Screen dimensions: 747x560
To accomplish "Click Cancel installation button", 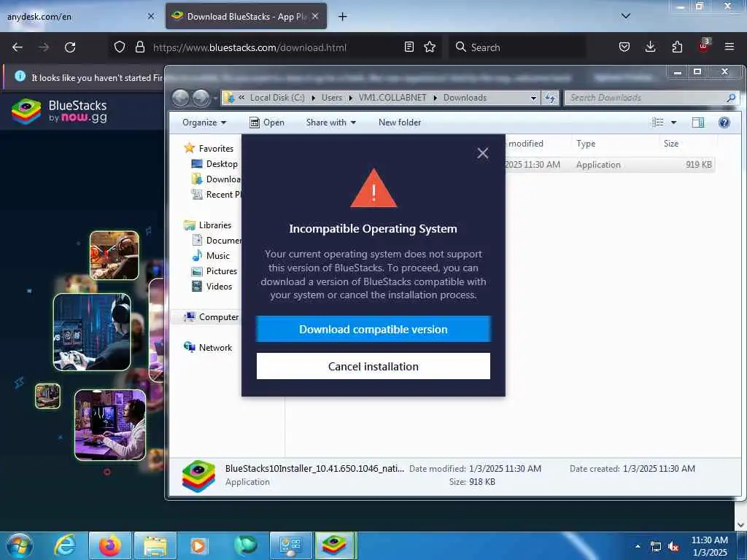I will 373,366.
